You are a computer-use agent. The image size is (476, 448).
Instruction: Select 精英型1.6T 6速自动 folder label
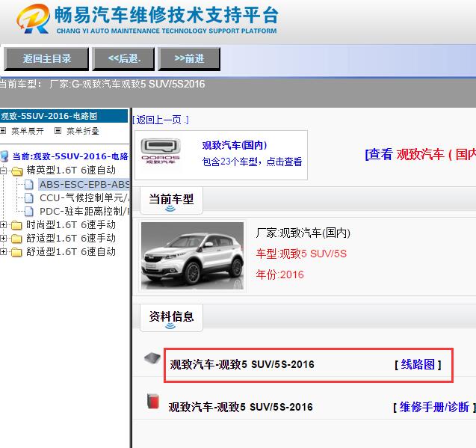[x=71, y=171]
